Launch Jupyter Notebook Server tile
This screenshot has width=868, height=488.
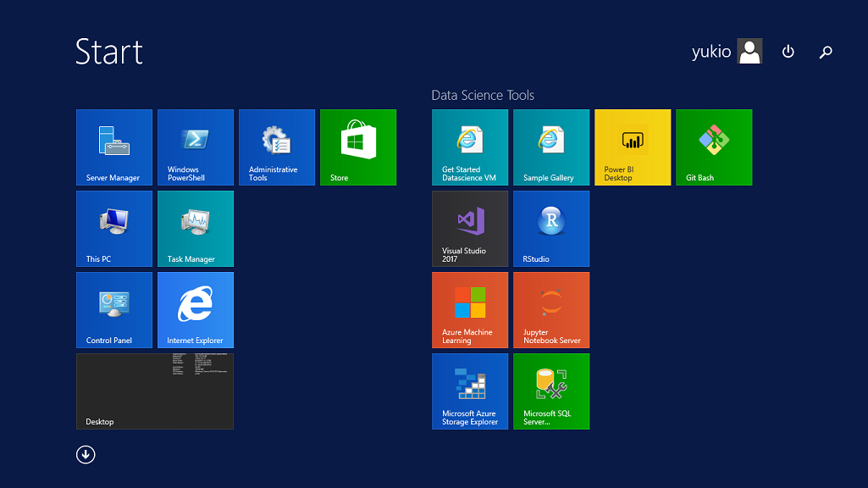pyautogui.click(x=551, y=310)
